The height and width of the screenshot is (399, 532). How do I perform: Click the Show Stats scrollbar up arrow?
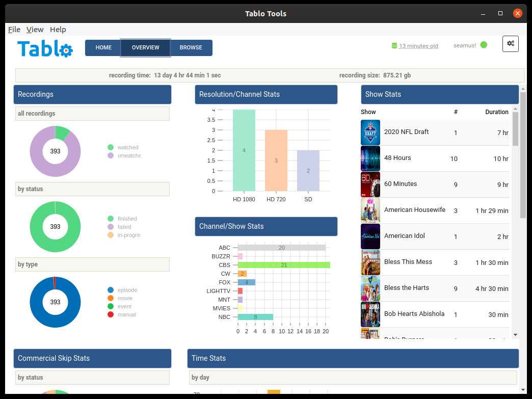tap(515, 109)
